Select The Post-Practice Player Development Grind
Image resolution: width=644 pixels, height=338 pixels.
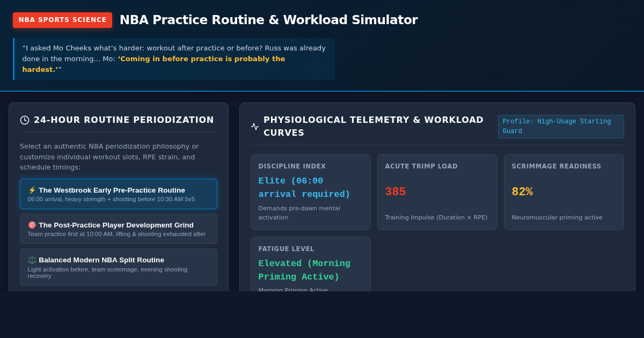click(x=119, y=229)
